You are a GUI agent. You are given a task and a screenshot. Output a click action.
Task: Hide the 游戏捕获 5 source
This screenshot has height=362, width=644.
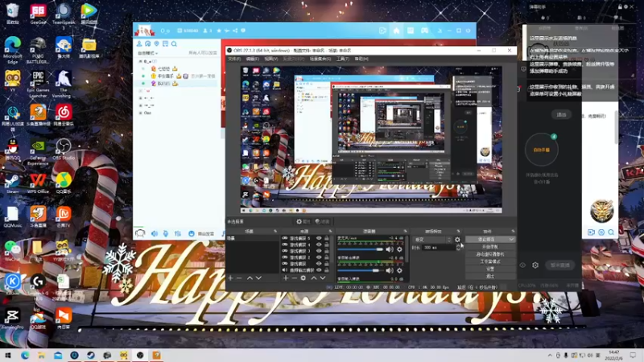click(x=319, y=238)
